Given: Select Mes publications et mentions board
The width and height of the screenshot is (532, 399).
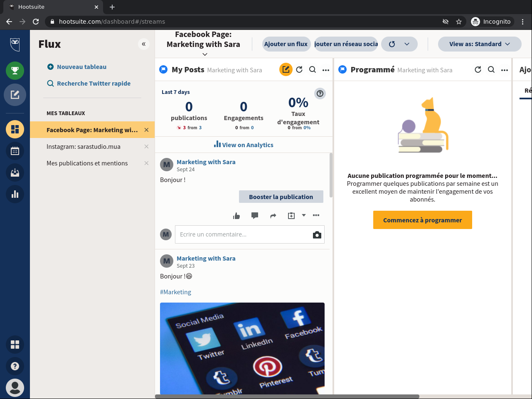Looking at the screenshot, I should click(x=87, y=163).
